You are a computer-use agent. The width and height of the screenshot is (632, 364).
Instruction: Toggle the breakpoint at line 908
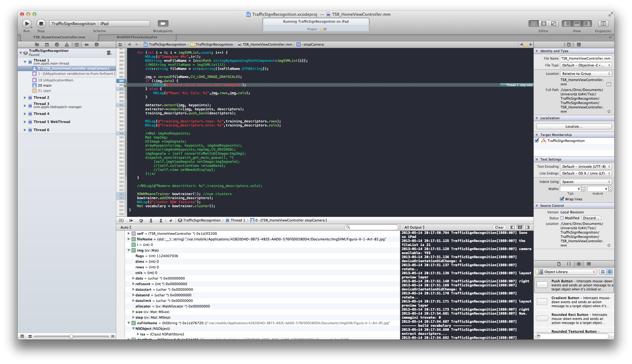click(x=121, y=133)
